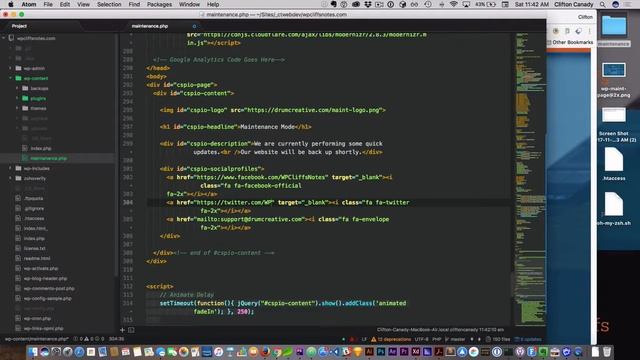
Task: Change the UTF-8 file encoding
Action: (421, 339)
